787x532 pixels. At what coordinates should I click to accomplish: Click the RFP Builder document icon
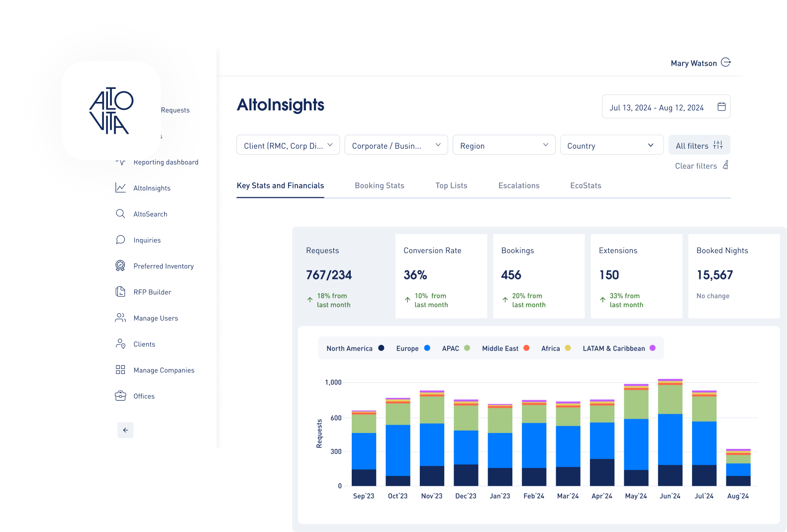pyautogui.click(x=120, y=292)
